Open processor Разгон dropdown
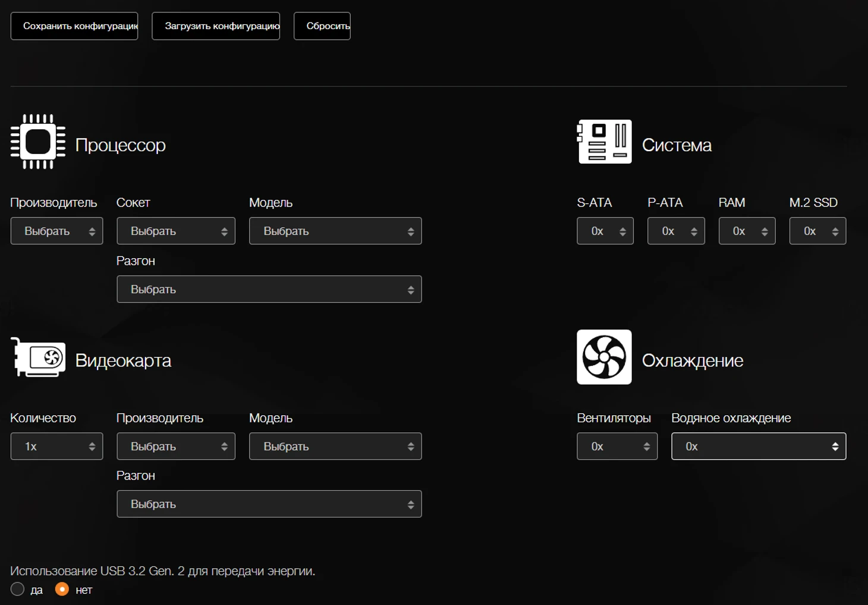Screen dimensions: 868x605 pos(269,289)
